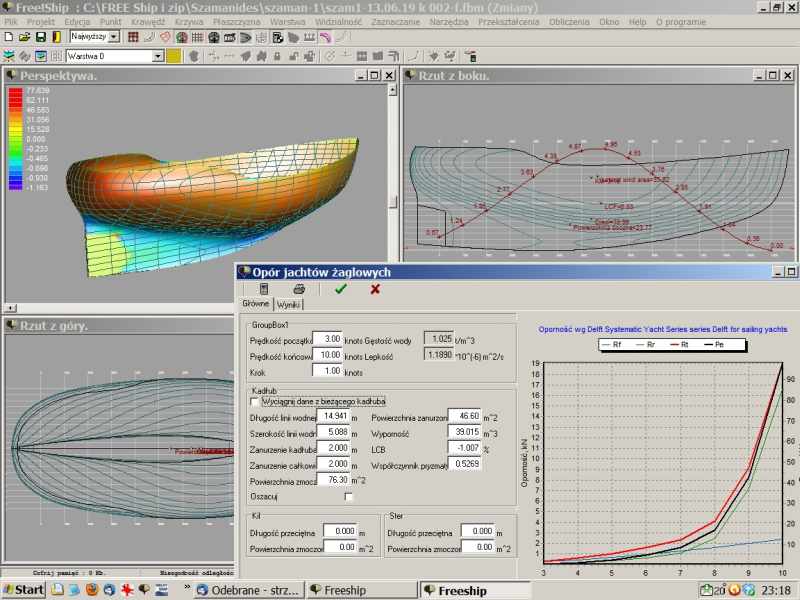Image resolution: width=800 pixels, height=600 pixels.
Task: Click the system tray clock 23:18
Action: tap(776, 590)
